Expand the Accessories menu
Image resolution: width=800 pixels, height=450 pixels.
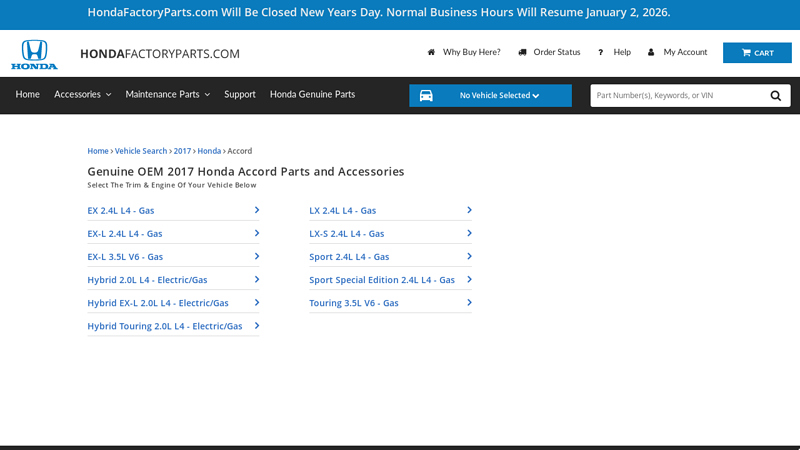coord(82,94)
